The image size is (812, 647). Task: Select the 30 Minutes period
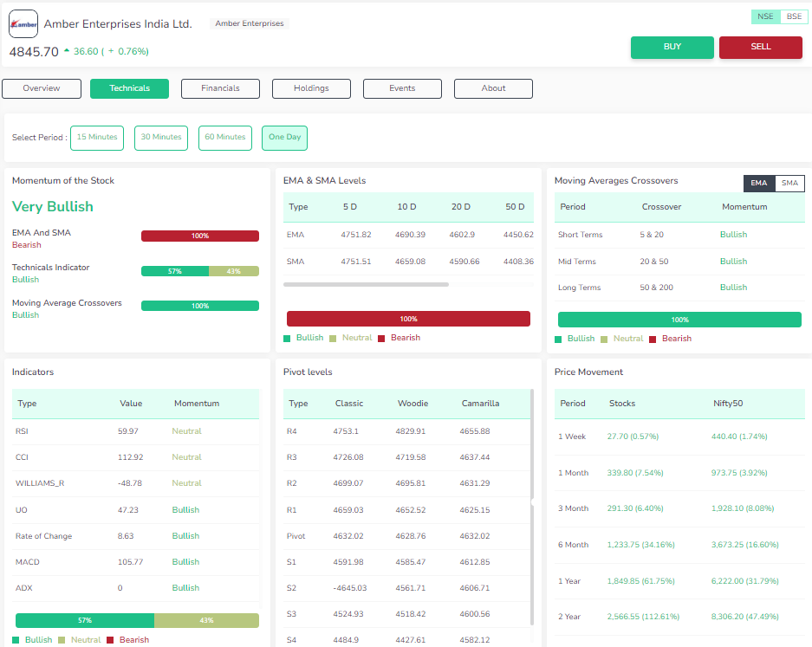click(161, 138)
